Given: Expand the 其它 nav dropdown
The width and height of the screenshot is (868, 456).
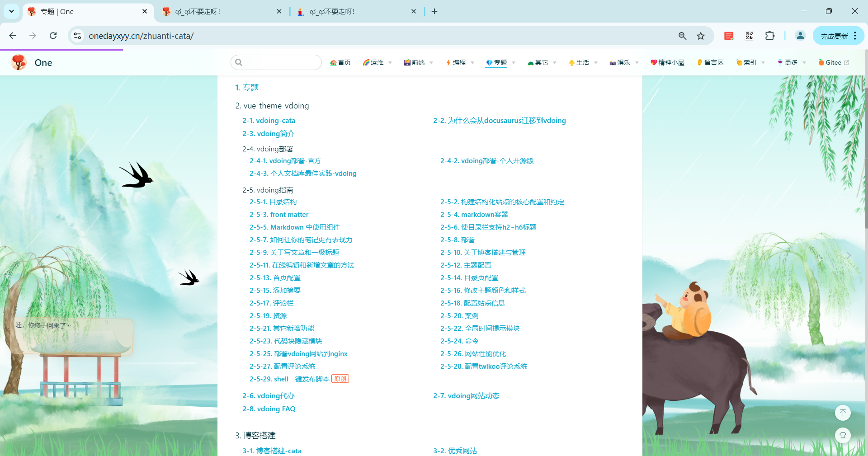Looking at the screenshot, I should pos(542,62).
